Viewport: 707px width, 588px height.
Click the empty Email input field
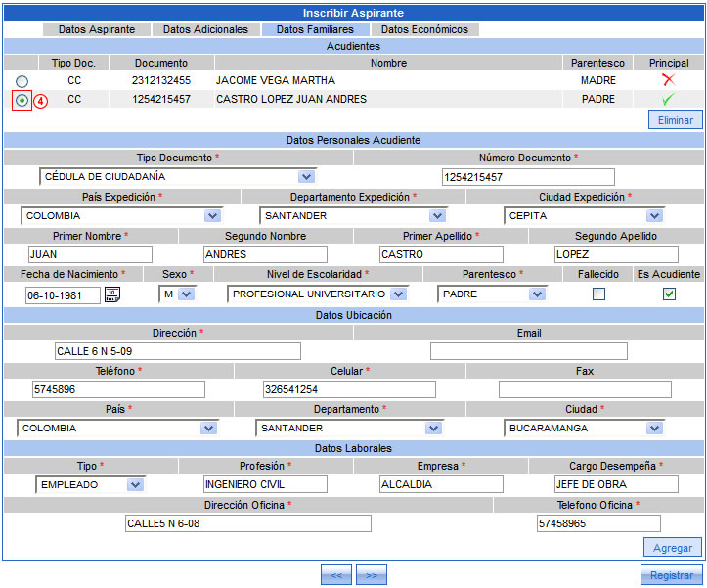pos(528,351)
